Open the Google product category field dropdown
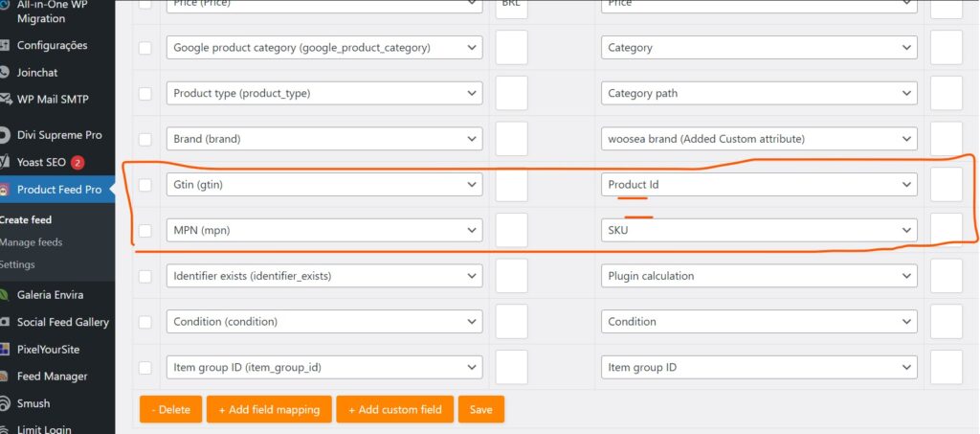 [323, 48]
